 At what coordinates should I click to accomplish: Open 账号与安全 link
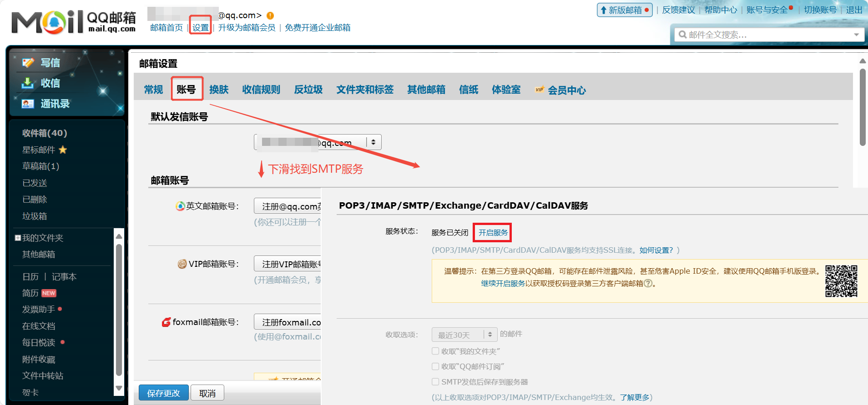pyautogui.click(x=767, y=10)
